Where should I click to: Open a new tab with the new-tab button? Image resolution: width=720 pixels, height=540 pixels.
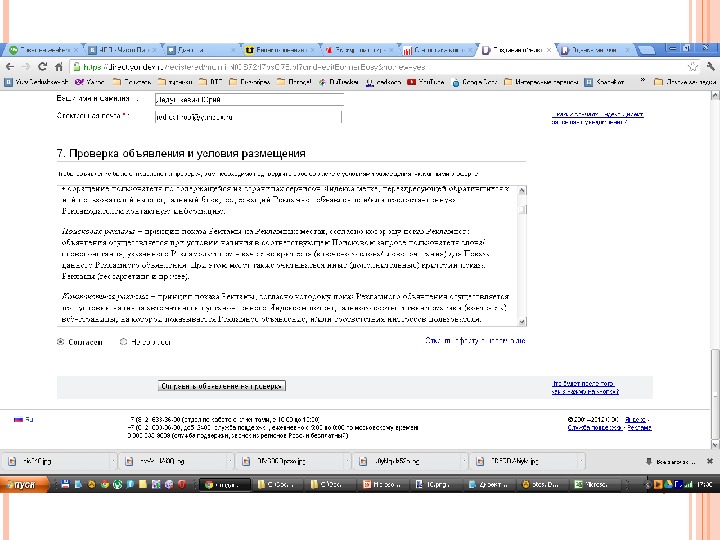point(646,50)
